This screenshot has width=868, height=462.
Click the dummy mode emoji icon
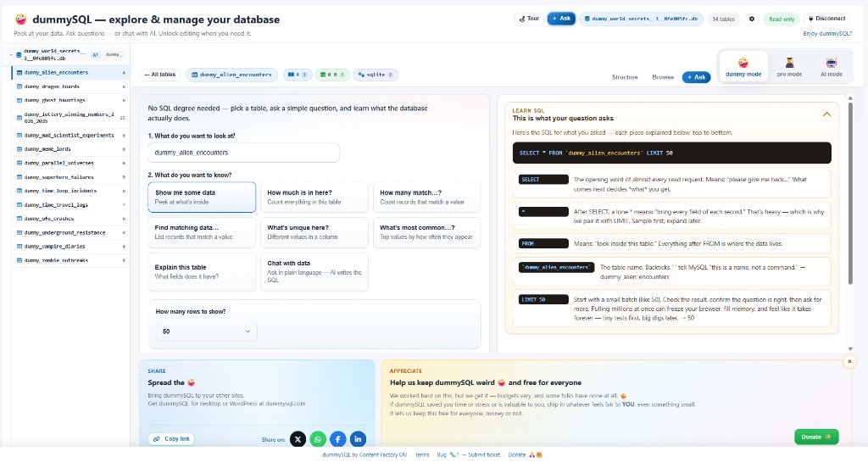(743, 63)
